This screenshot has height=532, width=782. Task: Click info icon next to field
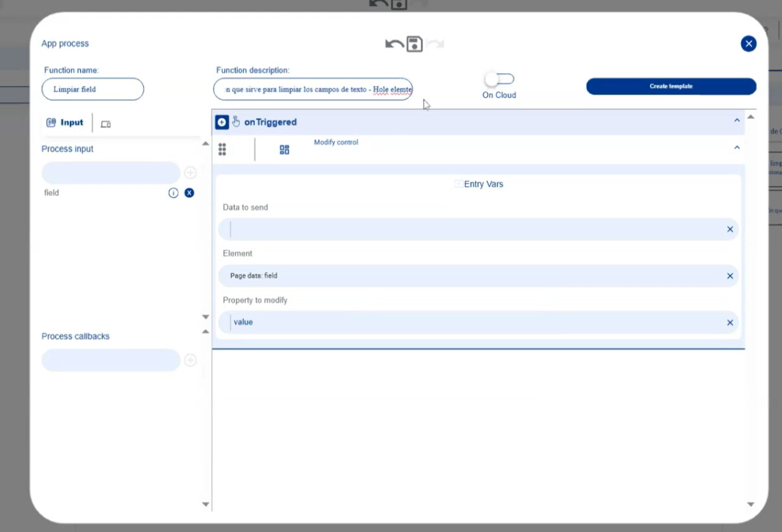[173, 193]
